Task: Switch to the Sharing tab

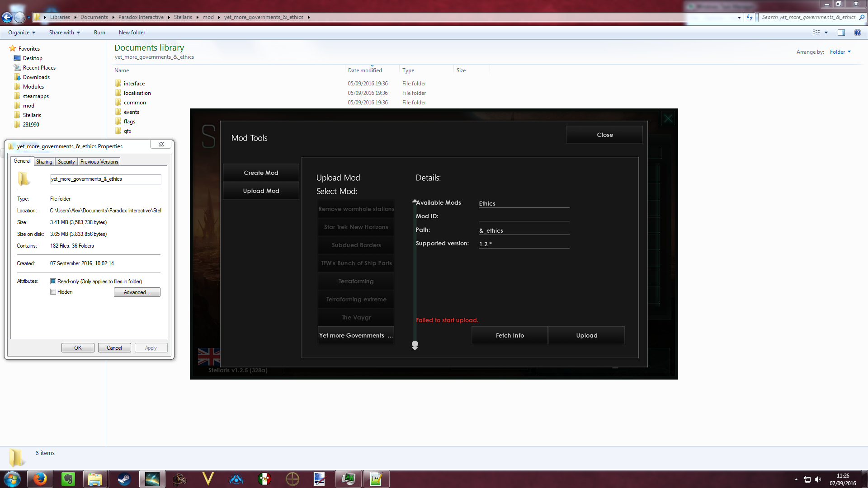Action: click(x=44, y=162)
